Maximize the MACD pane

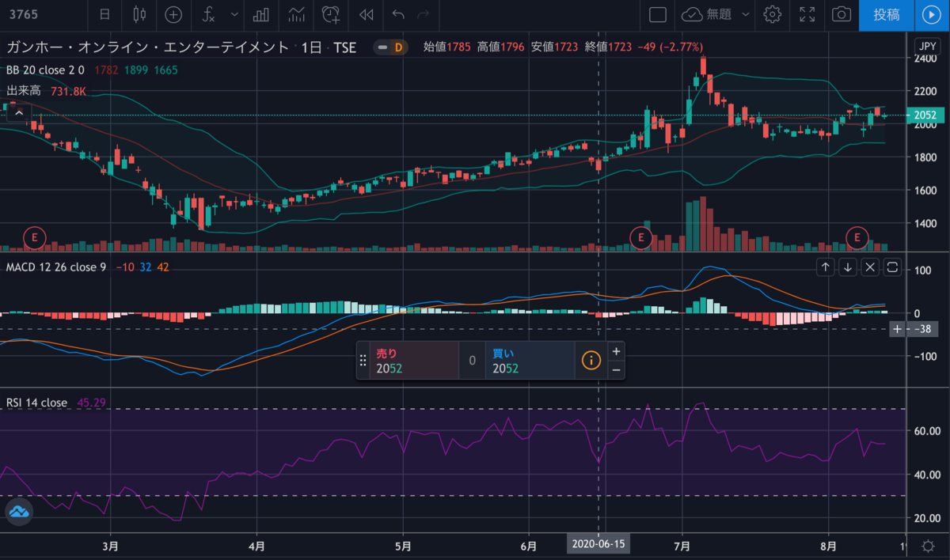pos(892,267)
